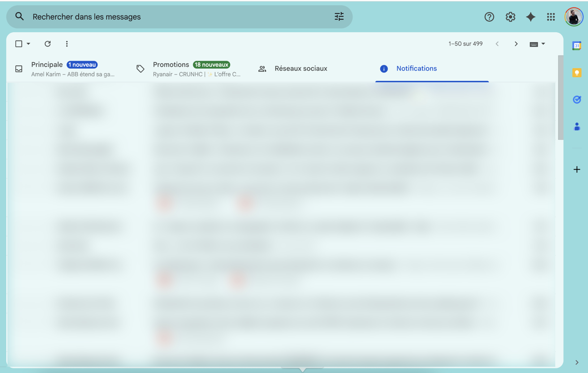
Task: Select all messages with the checkbox
Action: pos(18,44)
